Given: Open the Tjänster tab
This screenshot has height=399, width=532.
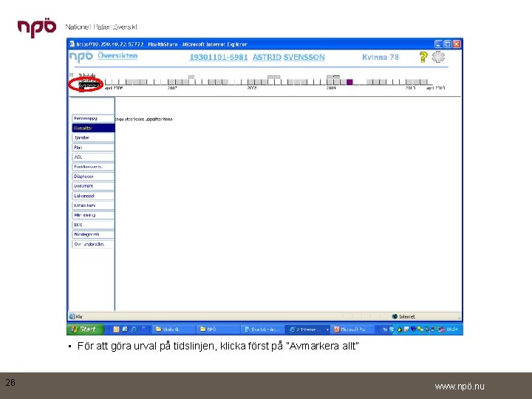Looking at the screenshot, I should [x=93, y=137].
